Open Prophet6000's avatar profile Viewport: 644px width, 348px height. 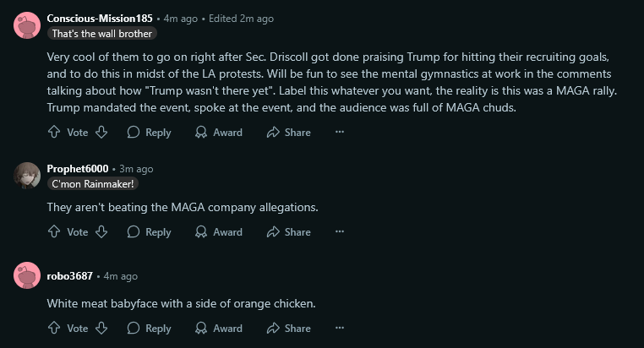coord(27,176)
